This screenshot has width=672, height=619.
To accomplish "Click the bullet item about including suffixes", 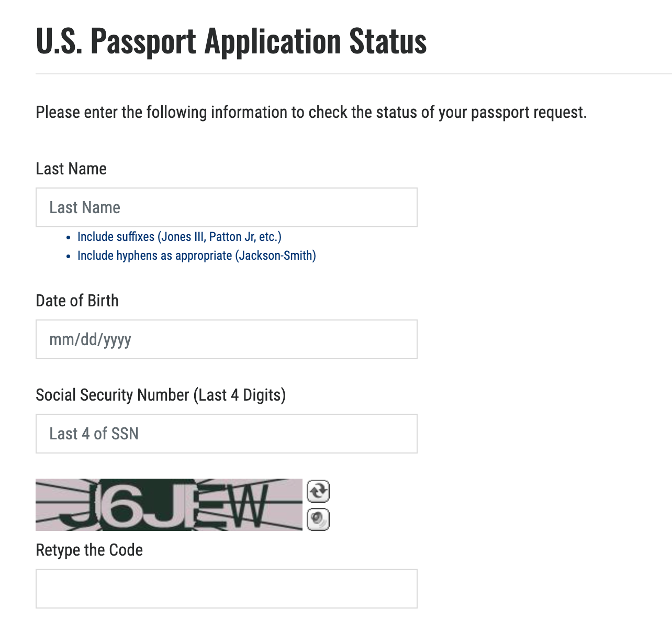I will [x=179, y=237].
